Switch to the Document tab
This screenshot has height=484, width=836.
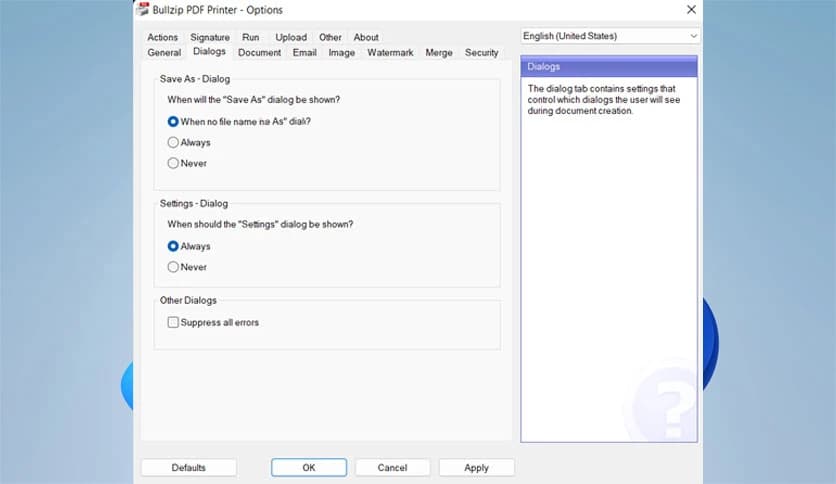pyautogui.click(x=260, y=52)
